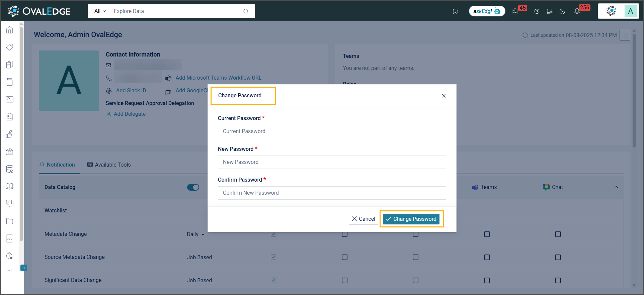Click the Cancel button in dialog
Image resolution: width=644 pixels, height=295 pixels.
coord(363,219)
